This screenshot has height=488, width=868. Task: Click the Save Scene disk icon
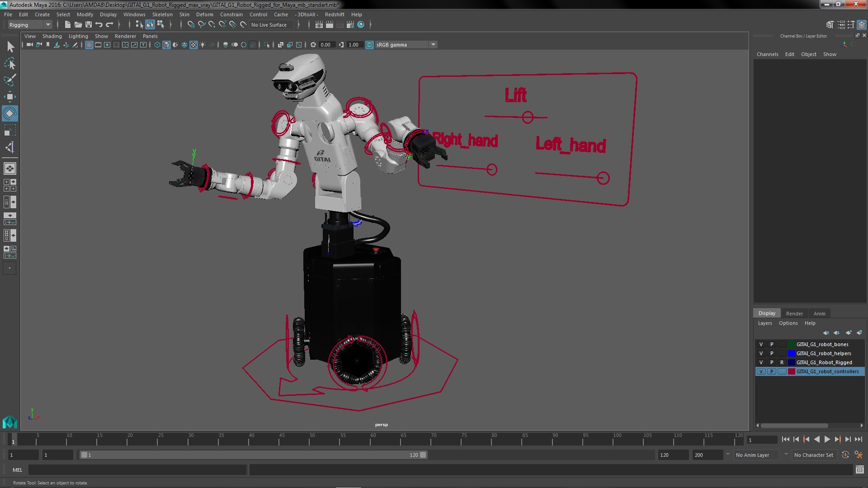coord(89,25)
